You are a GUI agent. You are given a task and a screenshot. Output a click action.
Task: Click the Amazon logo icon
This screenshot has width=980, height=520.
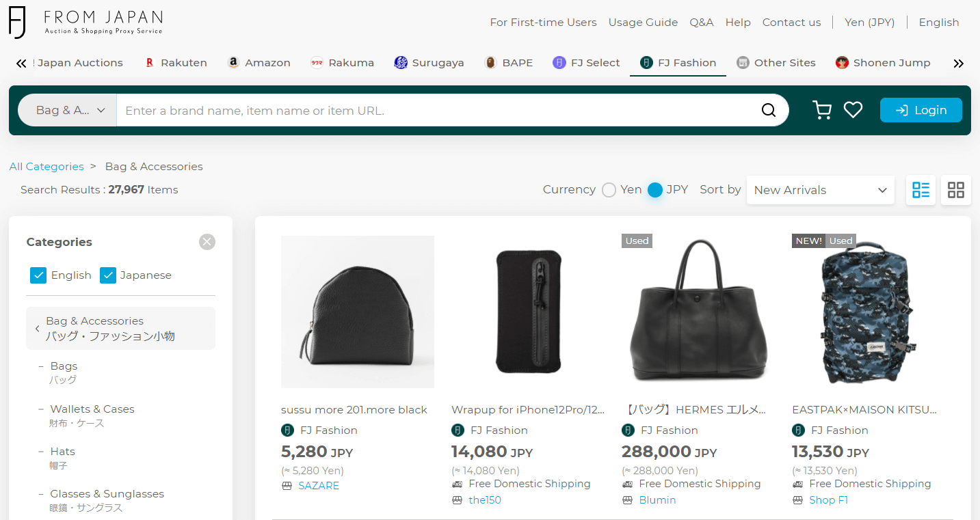coord(233,63)
